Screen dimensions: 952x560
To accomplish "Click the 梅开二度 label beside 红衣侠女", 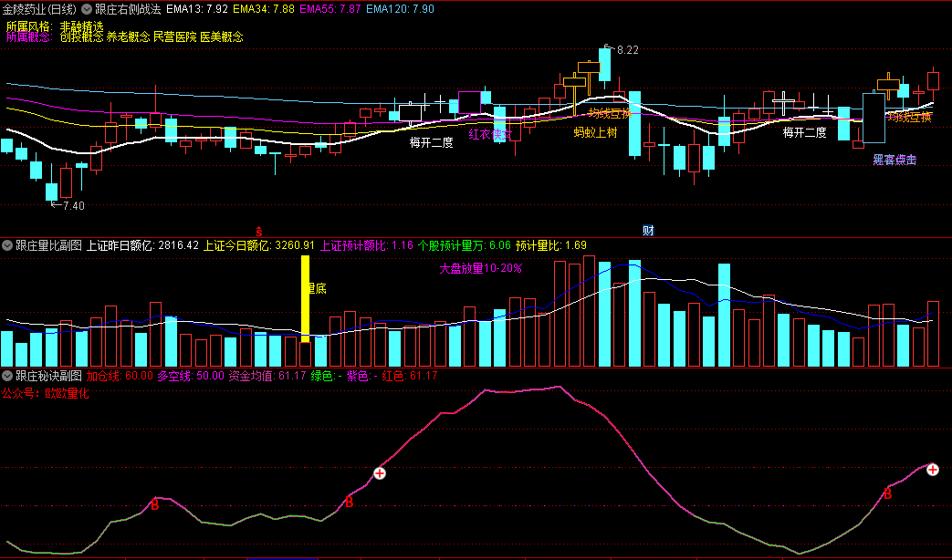I will (431, 142).
